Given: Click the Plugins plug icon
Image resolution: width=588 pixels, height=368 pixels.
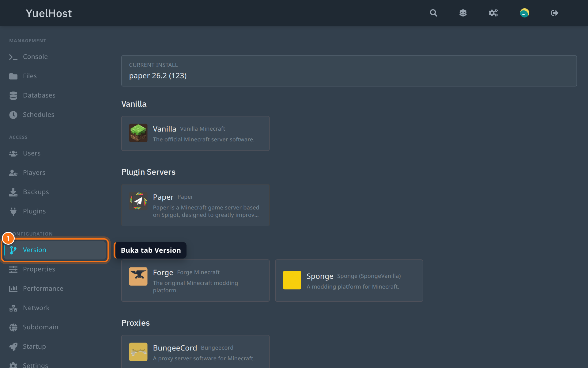Looking at the screenshot, I should pos(13,211).
